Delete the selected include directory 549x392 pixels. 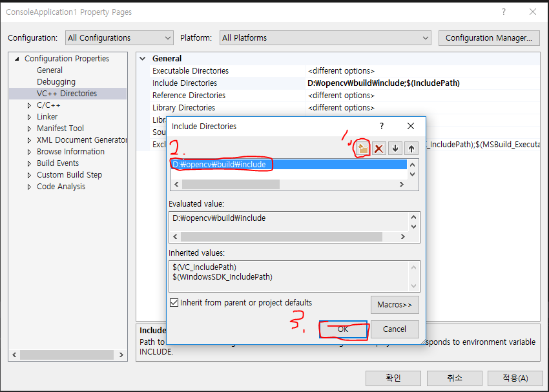379,148
